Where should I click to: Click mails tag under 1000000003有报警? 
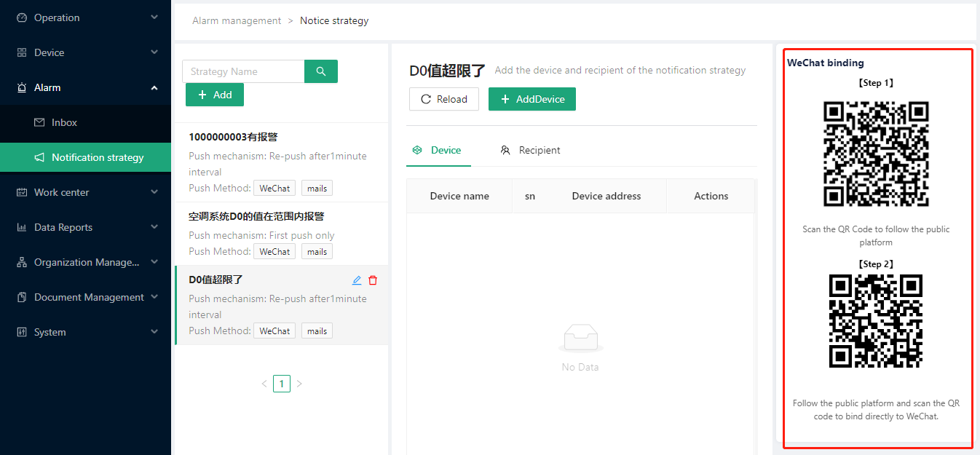(x=317, y=188)
